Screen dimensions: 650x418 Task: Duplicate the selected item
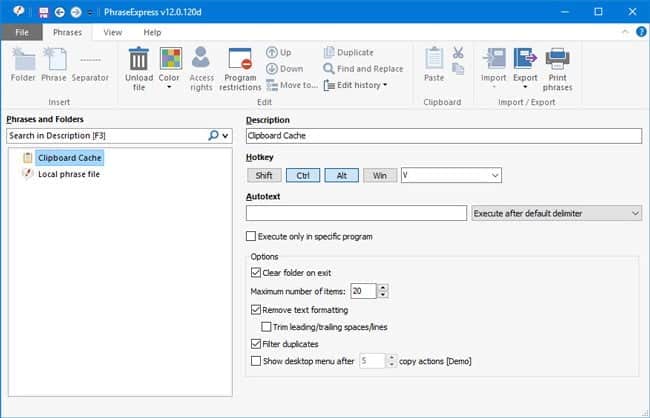[x=348, y=52]
